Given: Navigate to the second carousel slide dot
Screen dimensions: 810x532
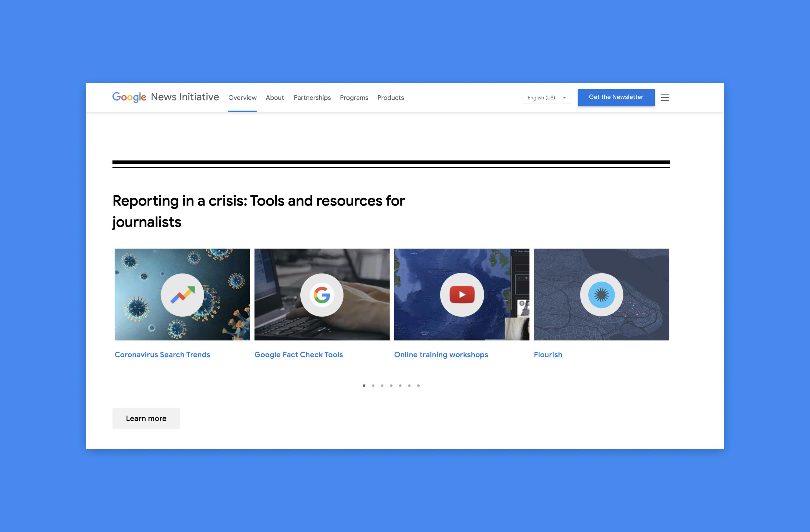Looking at the screenshot, I should click(373, 385).
